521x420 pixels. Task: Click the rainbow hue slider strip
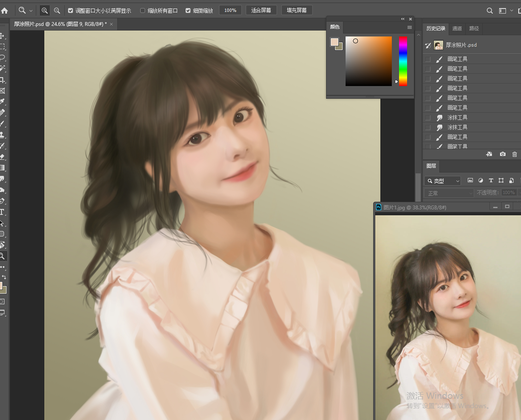403,61
